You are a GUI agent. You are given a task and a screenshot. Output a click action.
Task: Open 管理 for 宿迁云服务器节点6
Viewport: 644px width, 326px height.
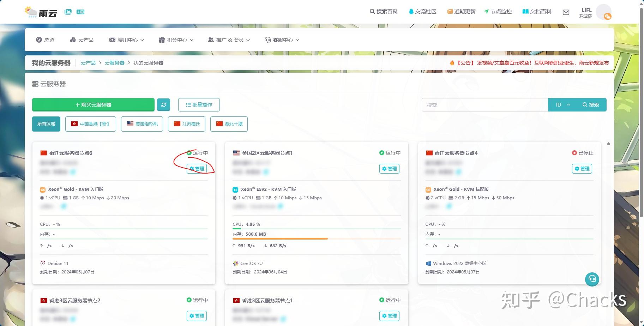pyautogui.click(x=197, y=169)
